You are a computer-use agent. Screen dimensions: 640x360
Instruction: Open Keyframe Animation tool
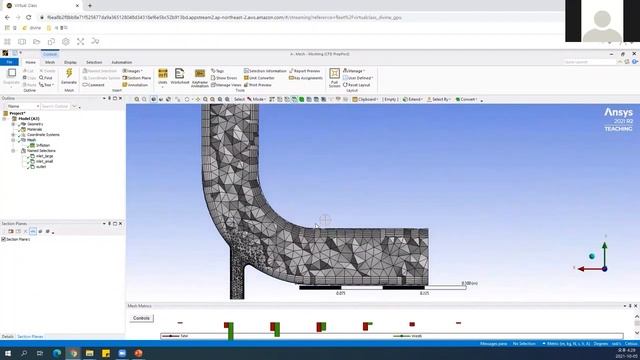tap(200, 78)
